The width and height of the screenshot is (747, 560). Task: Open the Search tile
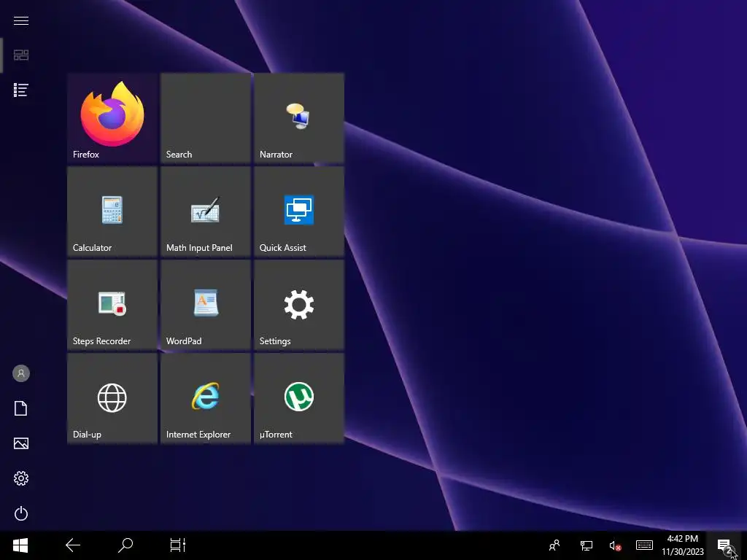coord(205,117)
